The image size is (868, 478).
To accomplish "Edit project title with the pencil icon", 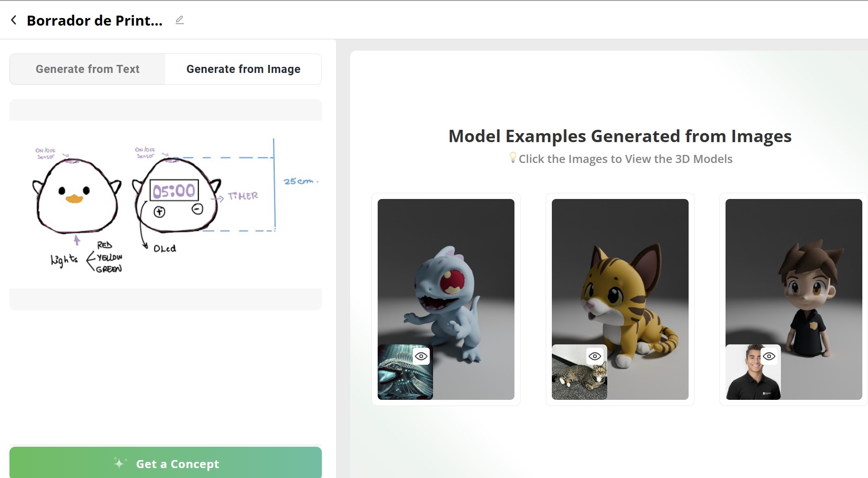I will pos(179,20).
